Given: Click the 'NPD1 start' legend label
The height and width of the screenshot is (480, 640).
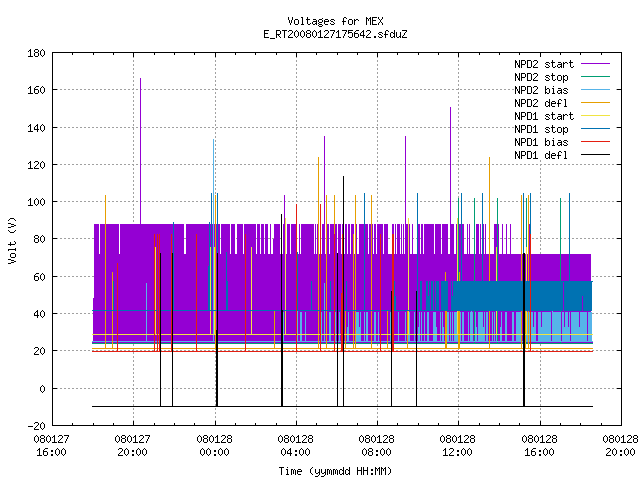Looking at the screenshot, I should click(x=544, y=116).
